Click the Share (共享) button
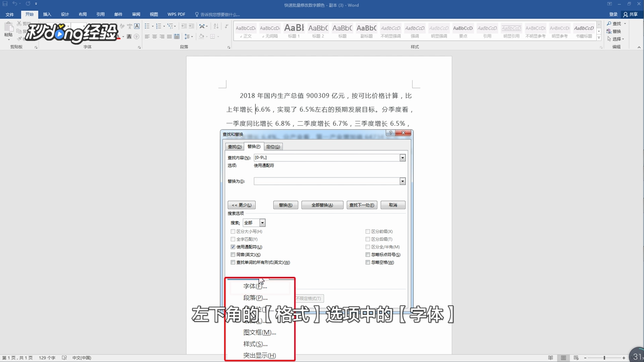This screenshot has width=644, height=362. click(631, 15)
